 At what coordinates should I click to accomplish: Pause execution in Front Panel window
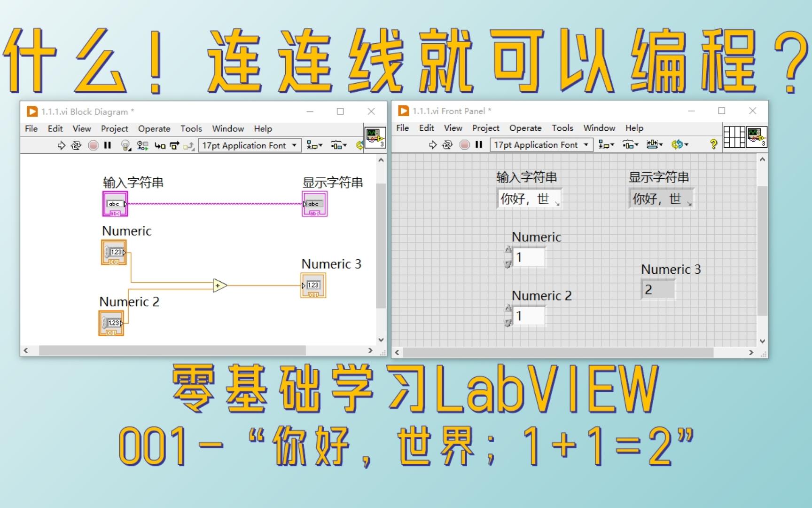[x=479, y=144]
